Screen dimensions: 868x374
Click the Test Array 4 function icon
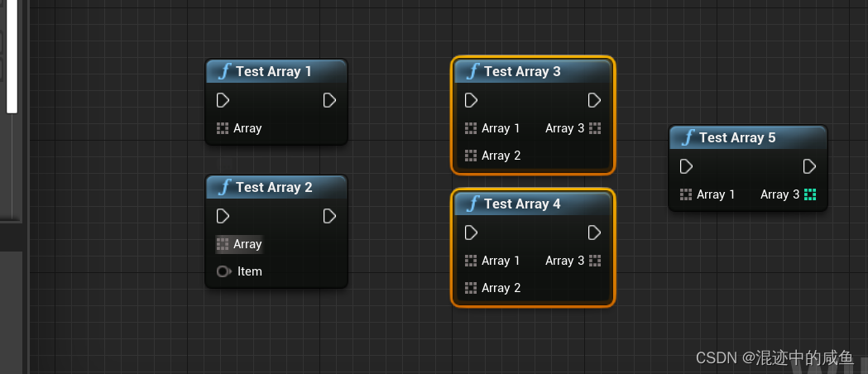(472, 204)
